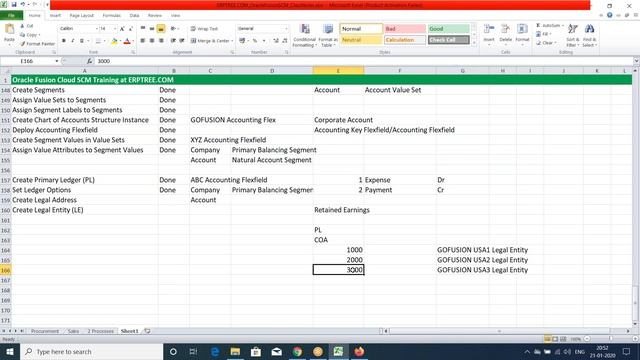Open the General number format dropdown
Screen dimensions: 640x360
click(x=286, y=29)
